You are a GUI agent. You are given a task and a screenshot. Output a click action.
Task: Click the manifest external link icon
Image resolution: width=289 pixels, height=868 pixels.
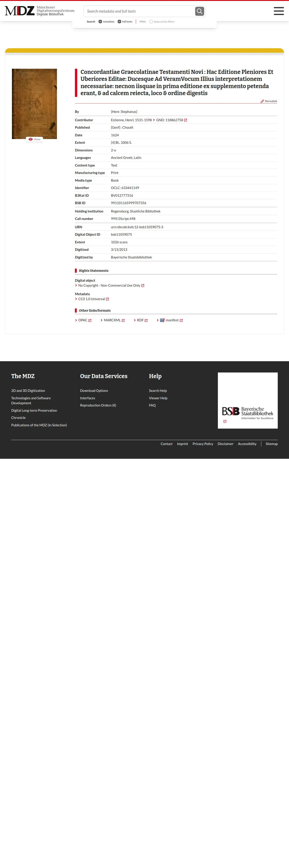pos(181,320)
